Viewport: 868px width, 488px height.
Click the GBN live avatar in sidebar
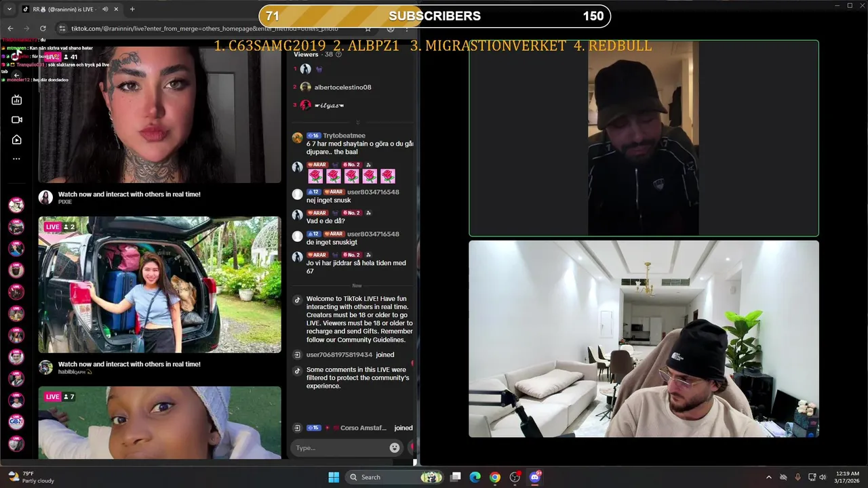pos(16,422)
